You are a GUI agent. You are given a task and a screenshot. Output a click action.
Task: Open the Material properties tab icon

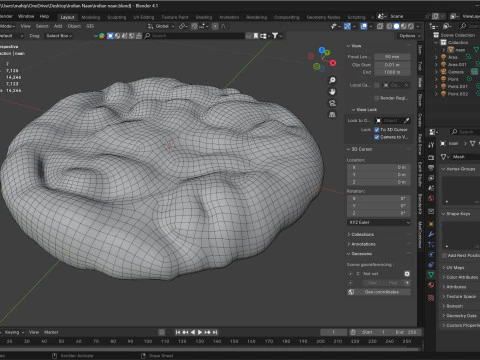(431, 285)
